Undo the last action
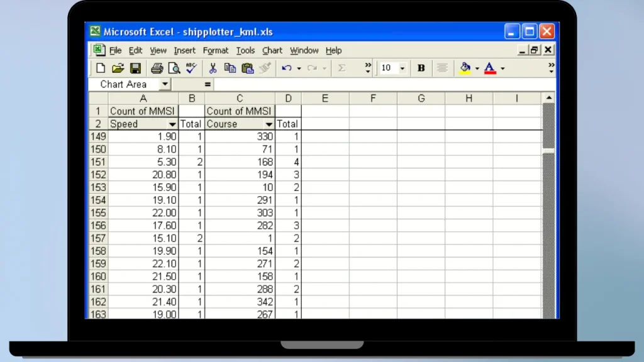Viewport: 644px width, 362px height. [x=287, y=68]
